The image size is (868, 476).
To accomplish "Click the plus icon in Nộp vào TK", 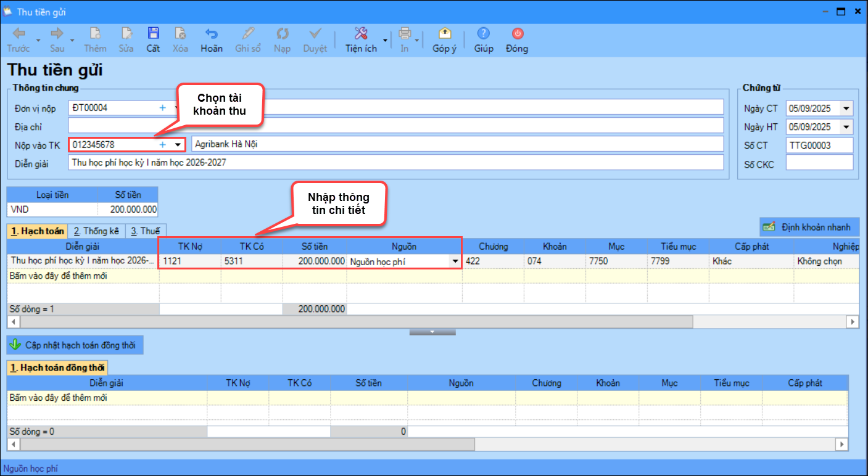I will click(x=163, y=144).
